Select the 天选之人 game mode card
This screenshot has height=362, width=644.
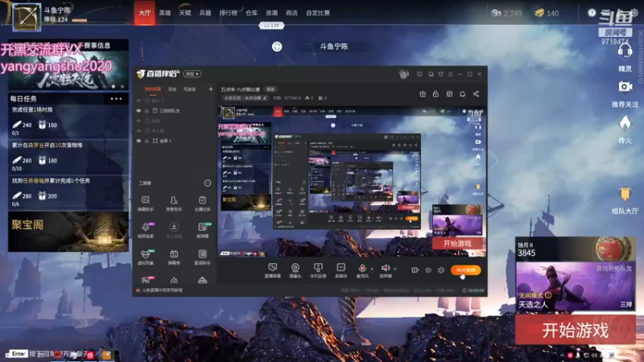576,286
